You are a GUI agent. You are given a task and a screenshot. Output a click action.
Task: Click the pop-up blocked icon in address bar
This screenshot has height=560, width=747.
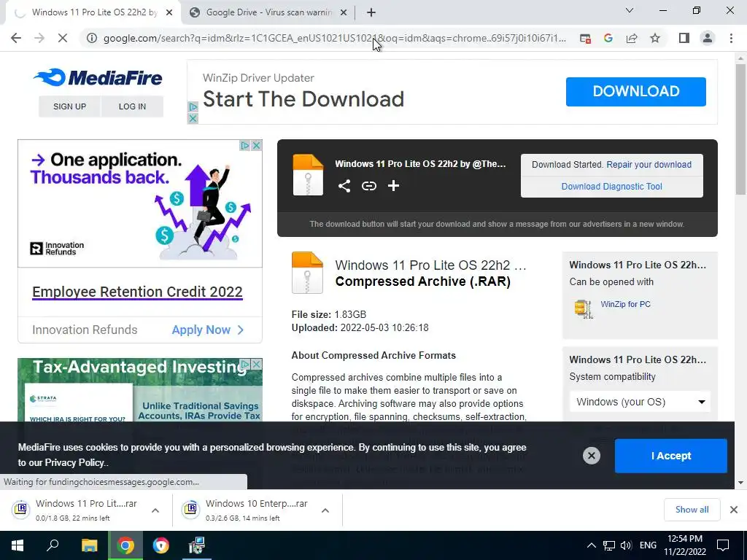tap(585, 38)
